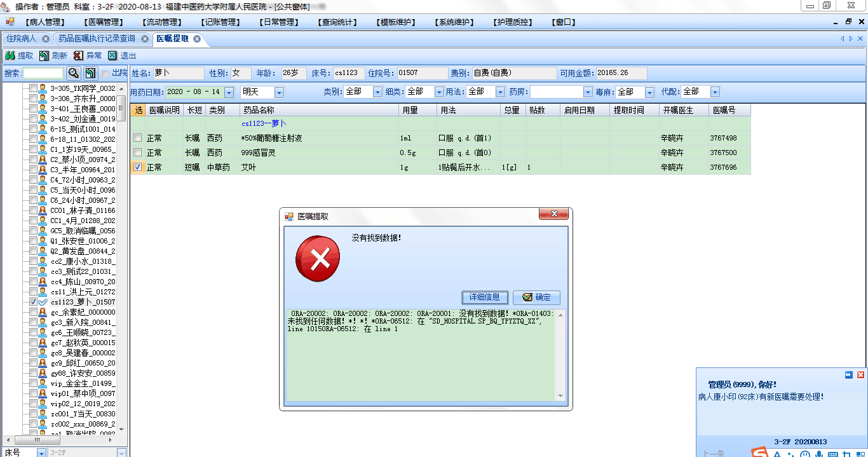This screenshot has width=868, height=457.
Task: Open the 药房 dropdown
Action: (588, 92)
